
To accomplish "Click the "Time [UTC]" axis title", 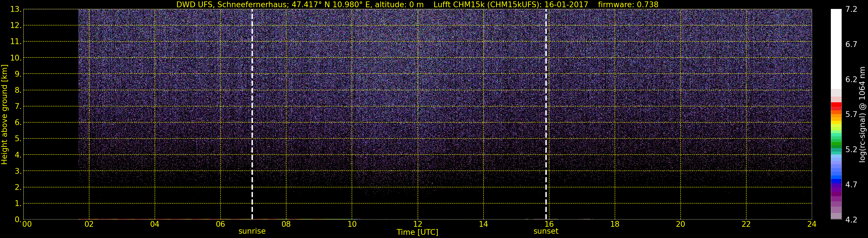I will [417, 232].
